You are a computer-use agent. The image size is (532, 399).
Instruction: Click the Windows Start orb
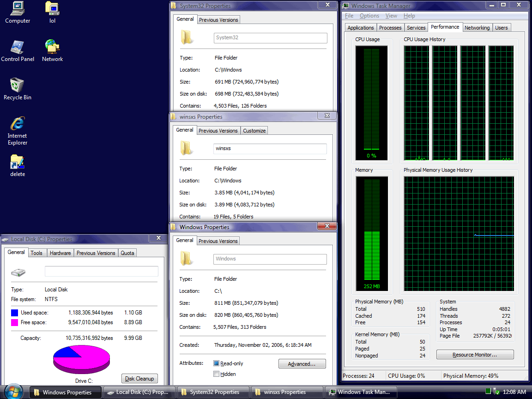click(x=14, y=392)
